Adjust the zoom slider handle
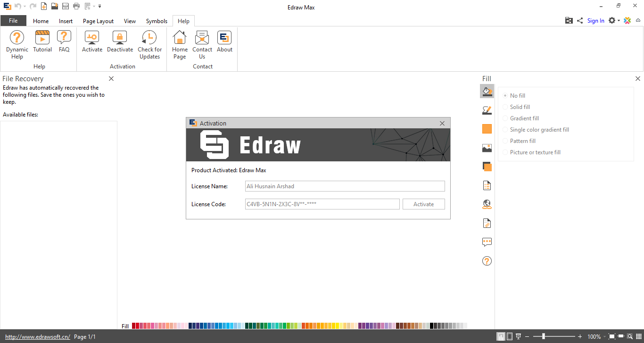This screenshot has width=644, height=343. pyautogui.click(x=544, y=336)
